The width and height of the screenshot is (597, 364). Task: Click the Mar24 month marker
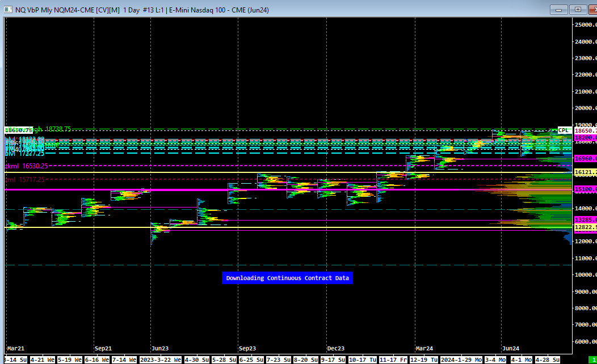424,348
